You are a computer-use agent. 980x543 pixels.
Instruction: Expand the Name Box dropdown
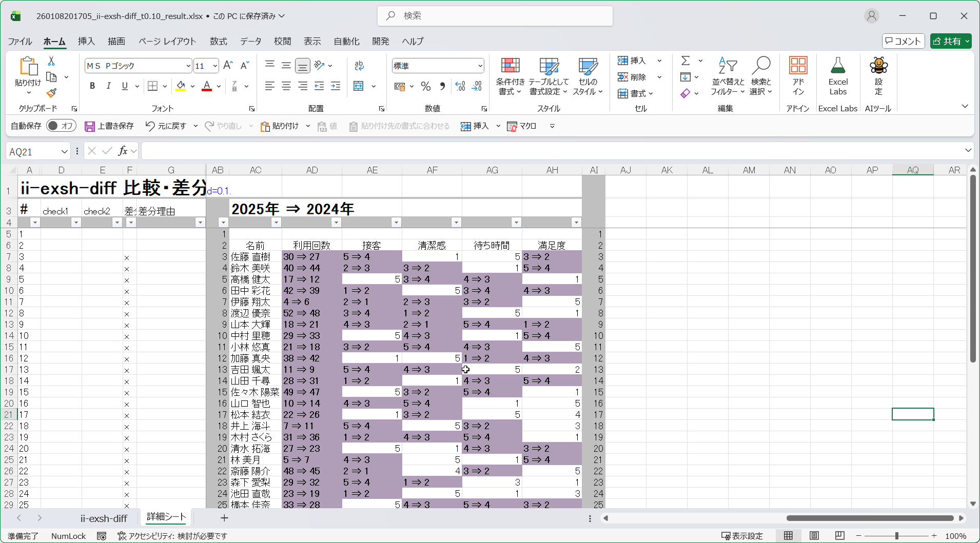coord(64,151)
